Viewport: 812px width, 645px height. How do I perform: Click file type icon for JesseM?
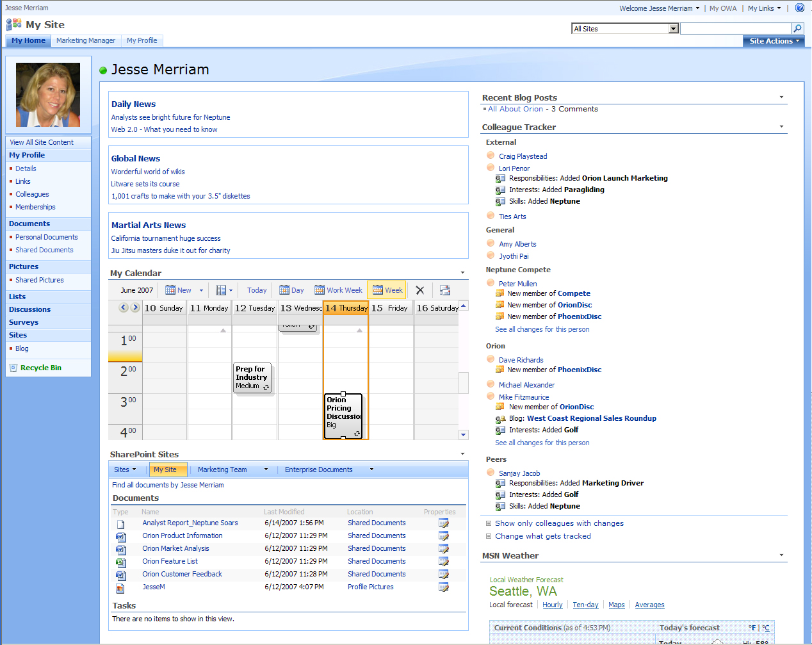120,588
